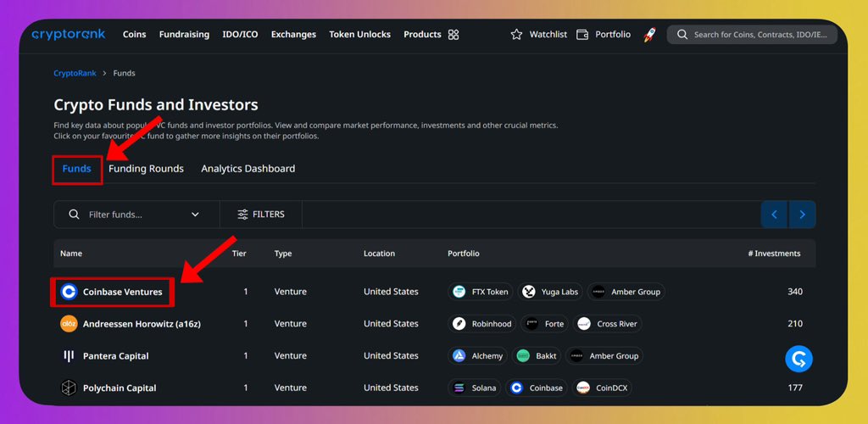Open the Coins menu
This screenshot has width=868, height=424.
(x=135, y=34)
